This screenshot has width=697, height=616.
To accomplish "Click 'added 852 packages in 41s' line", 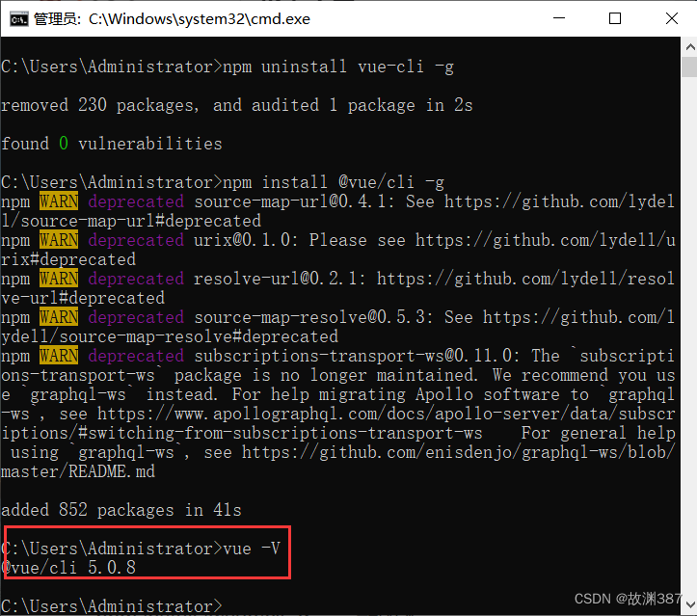I will [x=121, y=510].
